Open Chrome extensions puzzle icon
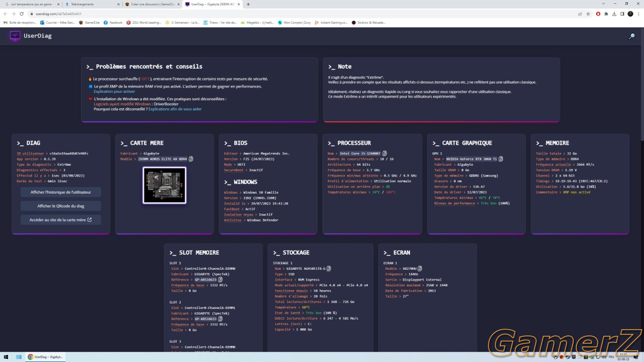The width and height of the screenshot is (644, 362). pos(606,14)
